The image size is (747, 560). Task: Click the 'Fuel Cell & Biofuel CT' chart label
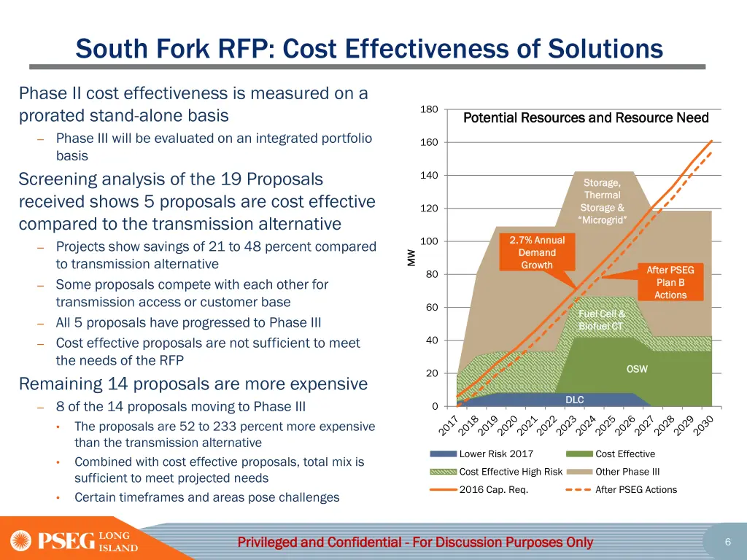[x=601, y=320]
